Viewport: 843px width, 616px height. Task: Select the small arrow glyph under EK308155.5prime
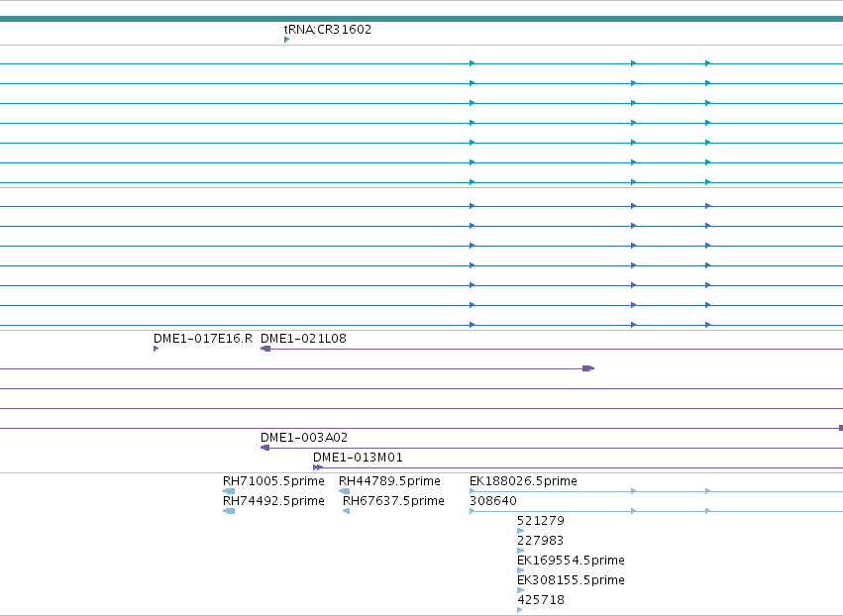click(x=520, y=590)
